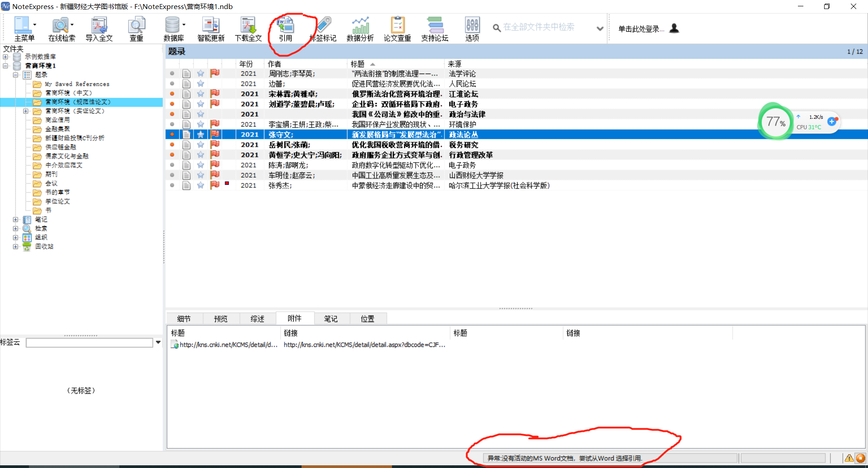Click the 笔记 notes tree icon
The width and height of the screenshot is (868, 468).
tap(27, 220)
